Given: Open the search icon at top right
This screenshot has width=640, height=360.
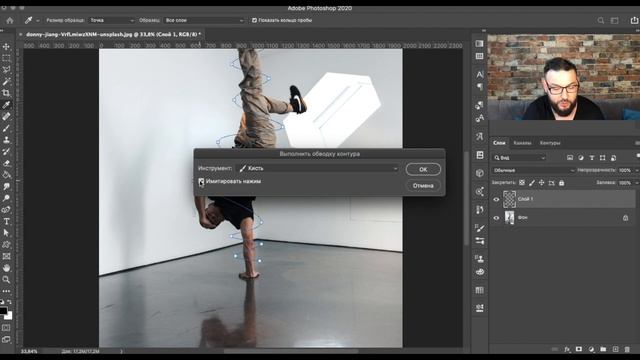Looking at the screenshot, I should tap(600, 20).
